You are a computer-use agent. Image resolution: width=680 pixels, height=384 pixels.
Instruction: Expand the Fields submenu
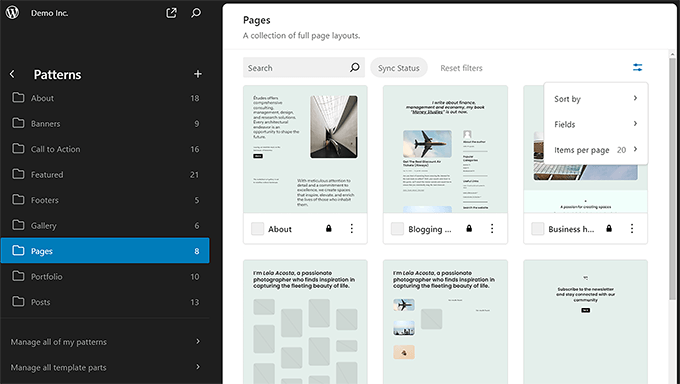[x=596, y=124]
